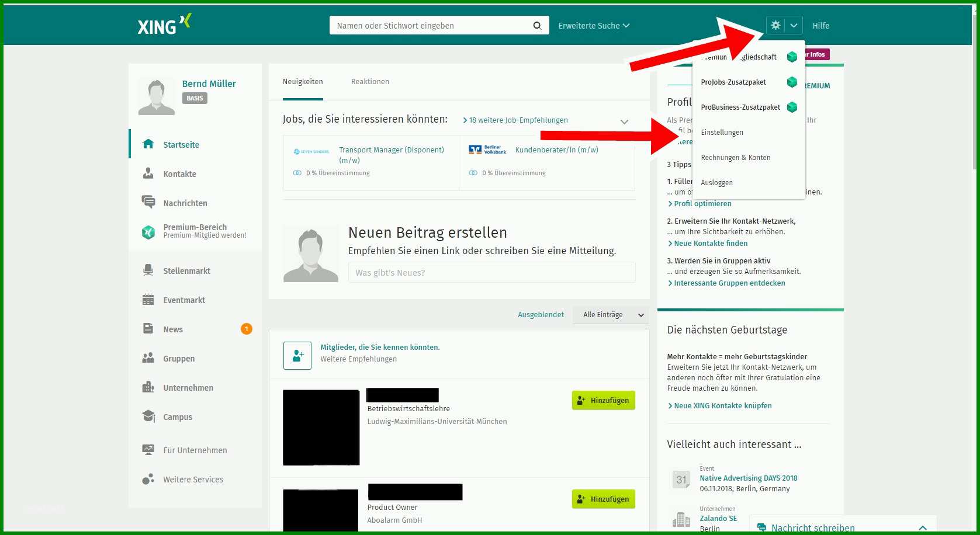980x535 pixels.
Task: Click the Stellenmarkt chair icon
Action: pos(148,270)
